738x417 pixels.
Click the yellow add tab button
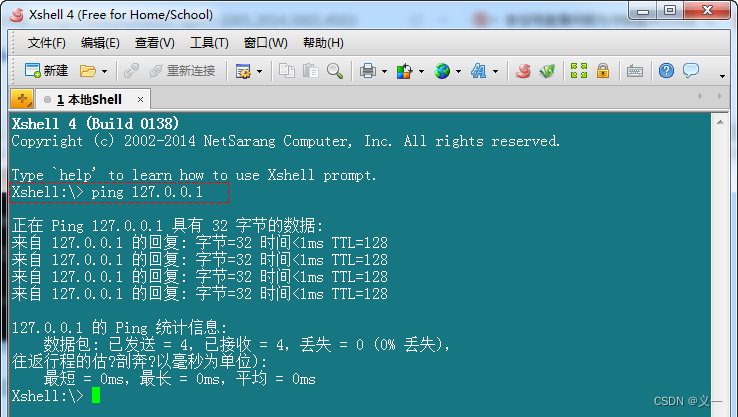coord(22,99)
